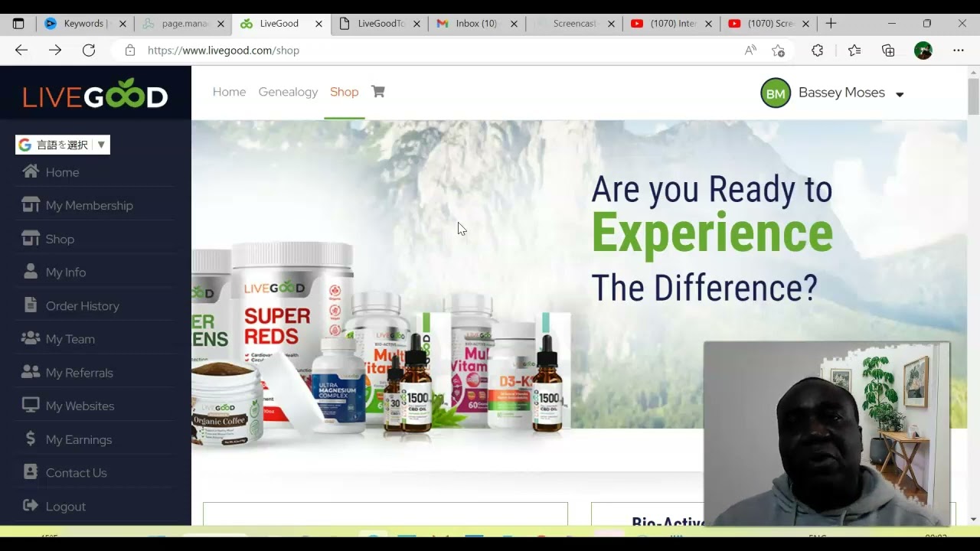980x551 pixels.
Task: Click the BM profile avatar
Action: (776, 93)
